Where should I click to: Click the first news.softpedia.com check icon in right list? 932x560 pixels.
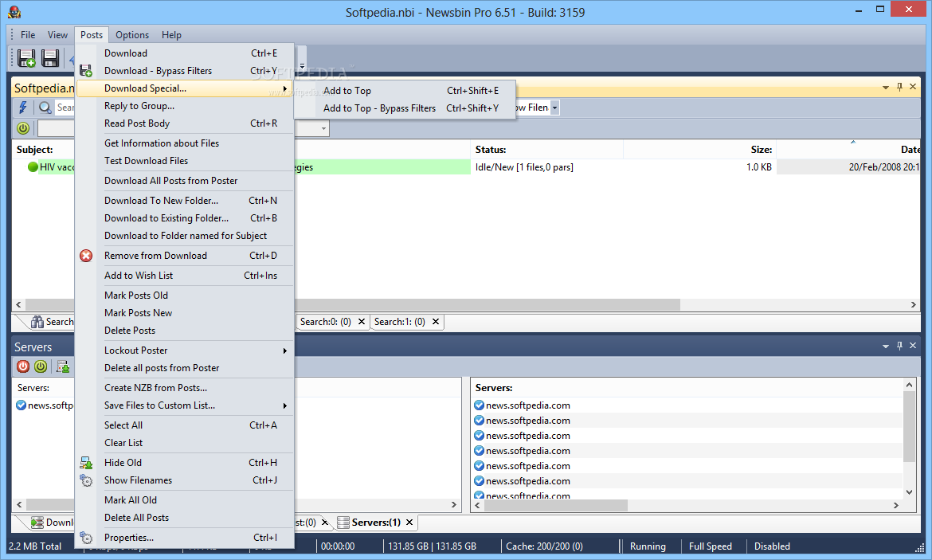[x=479, y=405]
